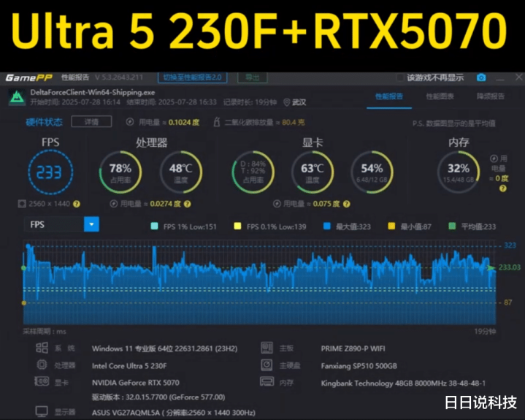Click the processor info icon
The image size is (525, 420).
(42, 364)
